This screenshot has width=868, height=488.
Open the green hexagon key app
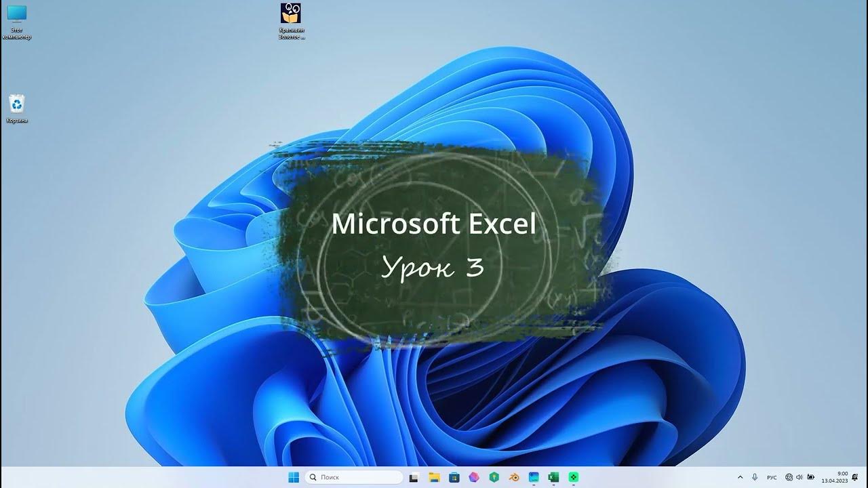pos(494,478)
